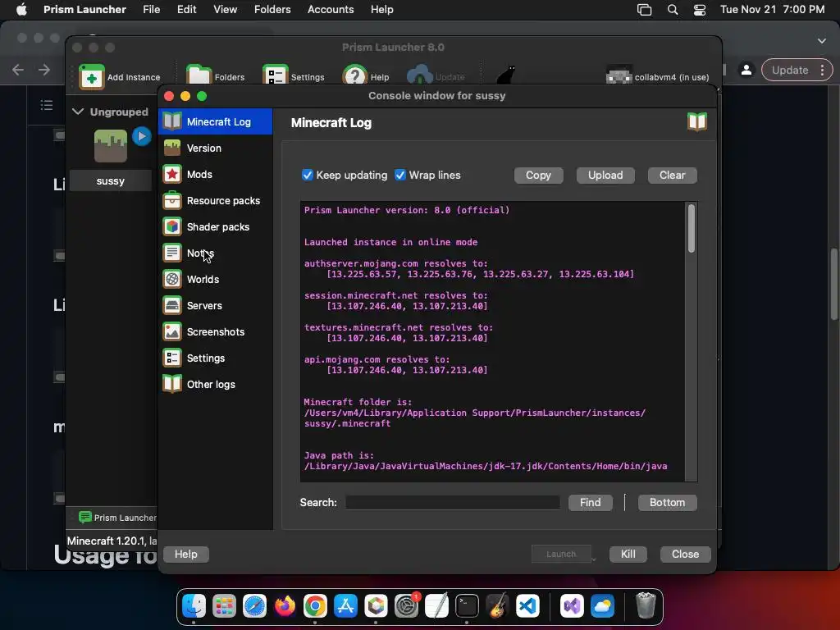Open Firefox from the Dock
The width and height of the screenshot is (840, 630).
[285, 606]
